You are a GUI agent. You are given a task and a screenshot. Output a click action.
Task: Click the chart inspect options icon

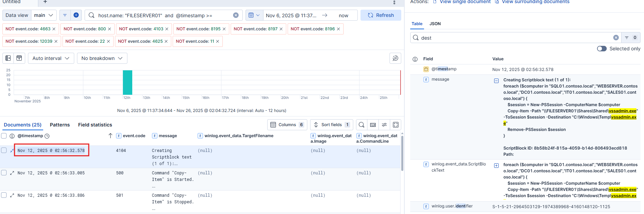395,58
